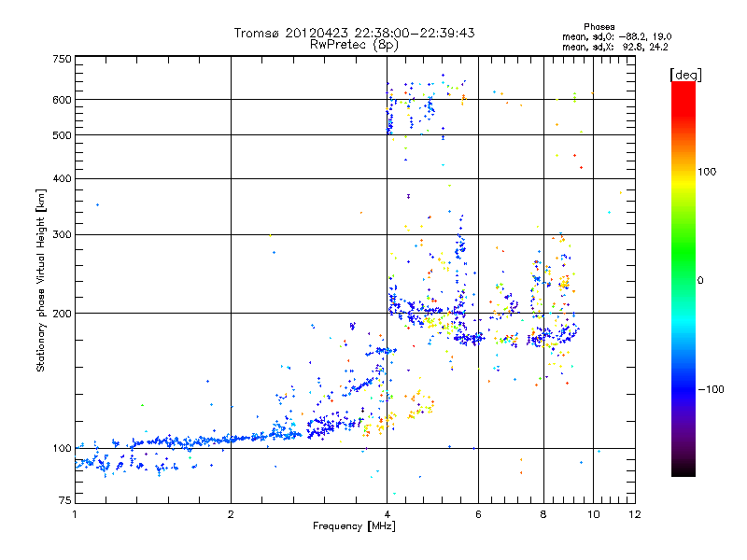The height and width of the screenshot is (560, 747).
Task: Click the rainbow phase colorbar
Action: point(684,278)
